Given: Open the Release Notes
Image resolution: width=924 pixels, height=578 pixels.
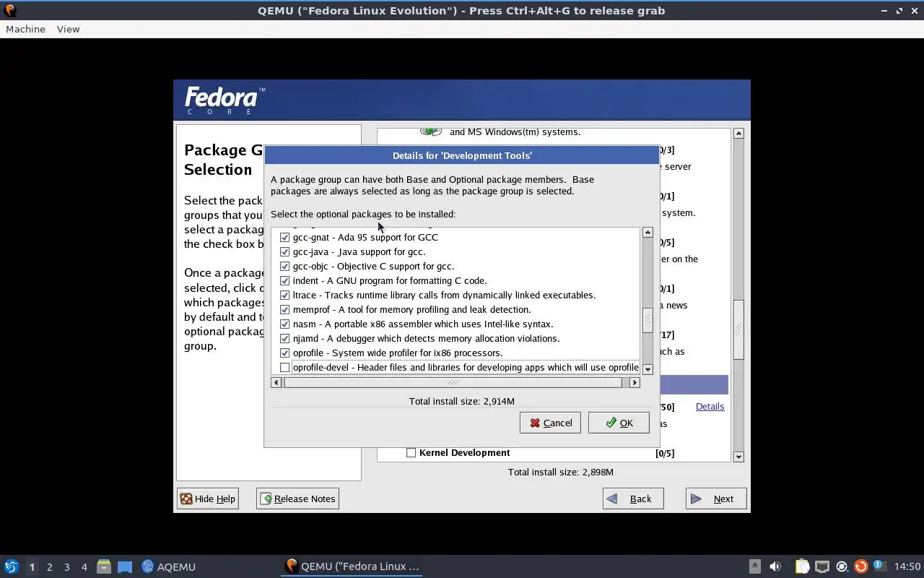Looking at the screenshot, I should (x=297, y=499).
